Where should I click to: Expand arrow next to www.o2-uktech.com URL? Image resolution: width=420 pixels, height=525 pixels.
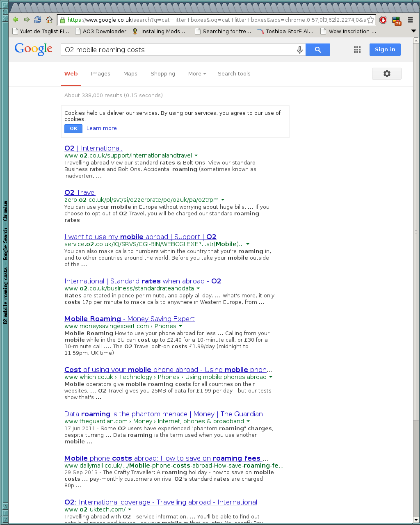130,509
